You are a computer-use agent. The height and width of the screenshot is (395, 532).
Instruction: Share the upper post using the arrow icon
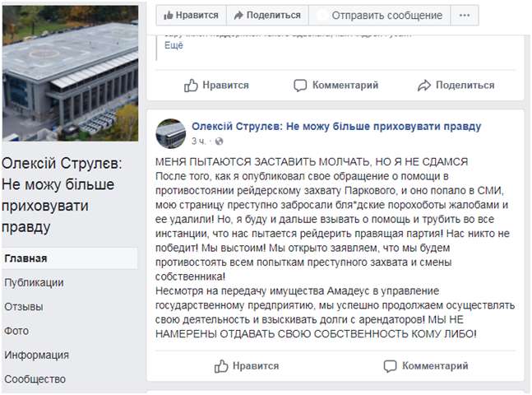tap(424, 85)
